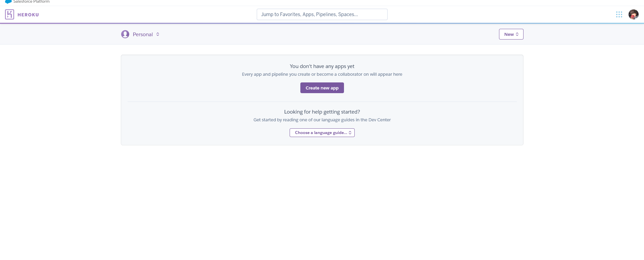Go to dashboard via HEROKU wordmark
This screenshot has width=644, height=260.
click(28, 15)
